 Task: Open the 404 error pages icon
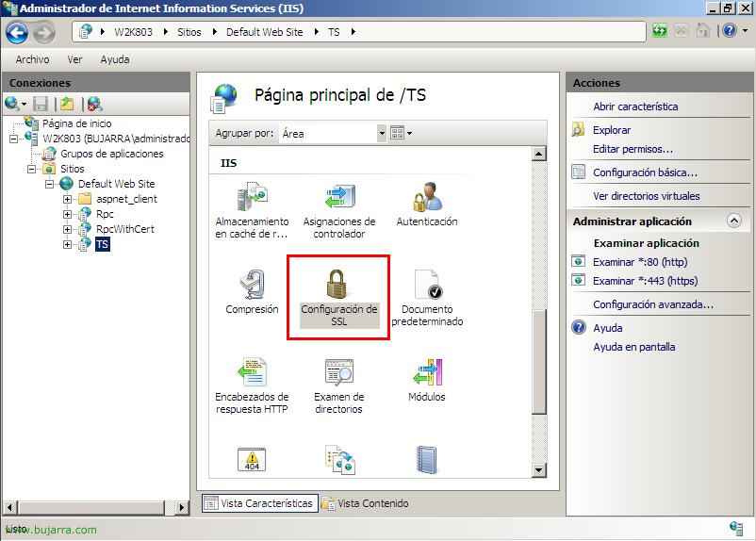click(x=252, y=460)
